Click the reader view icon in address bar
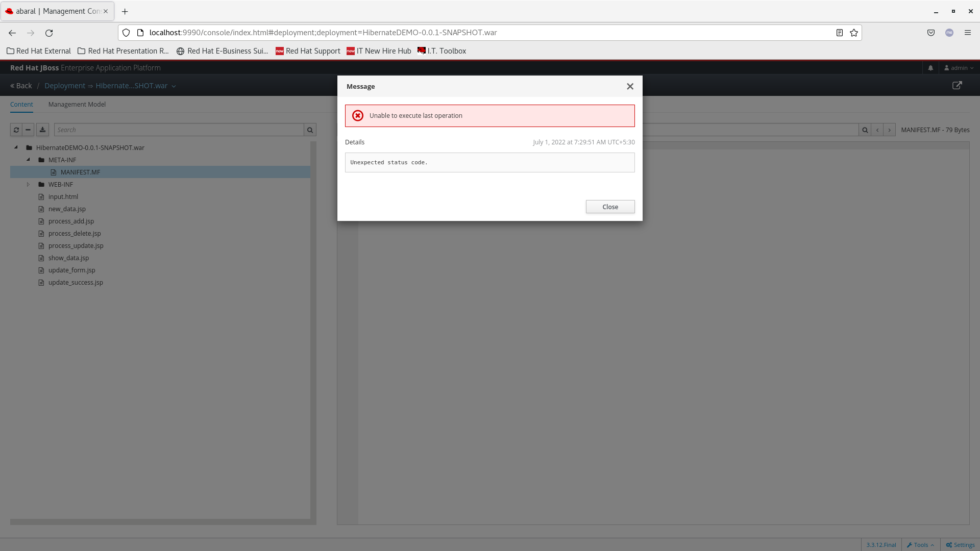This screenshot has width=980, height=551. (x=839, y=32)
